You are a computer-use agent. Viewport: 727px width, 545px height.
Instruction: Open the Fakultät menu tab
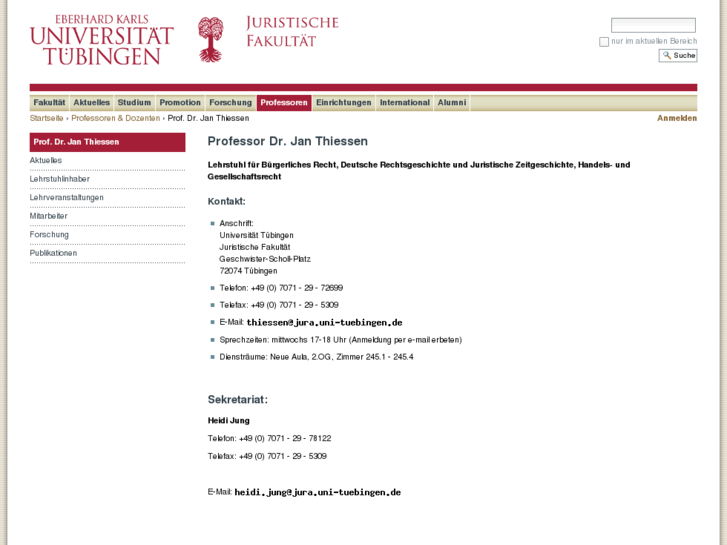(49, 103)
